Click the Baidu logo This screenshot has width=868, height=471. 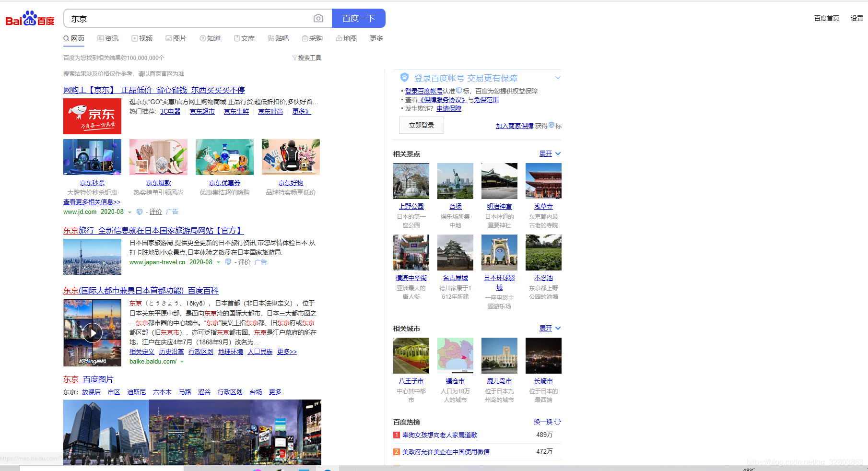pos(30,18)
